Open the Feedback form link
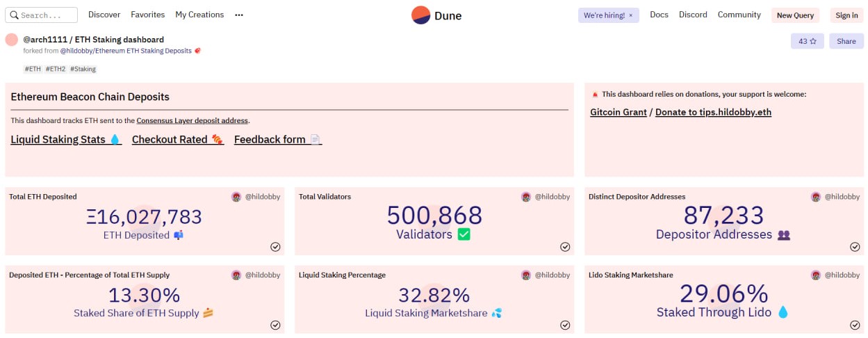The image size is (868, 338). [278, 140]
